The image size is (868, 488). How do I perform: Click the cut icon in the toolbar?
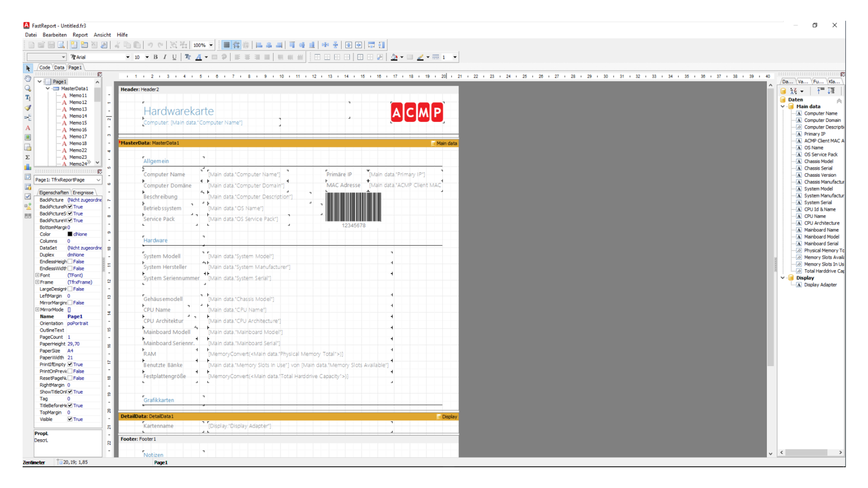(x=117, y=45)
